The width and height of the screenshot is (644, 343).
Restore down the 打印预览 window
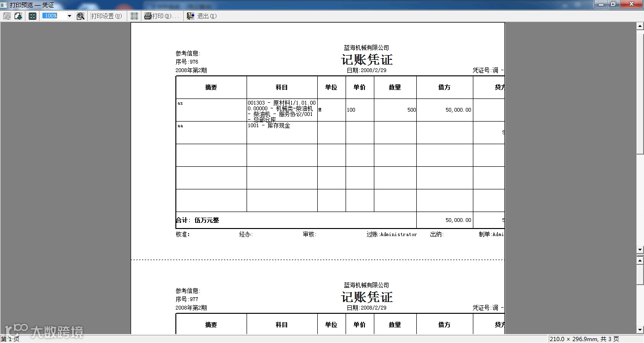coord(613,4)
